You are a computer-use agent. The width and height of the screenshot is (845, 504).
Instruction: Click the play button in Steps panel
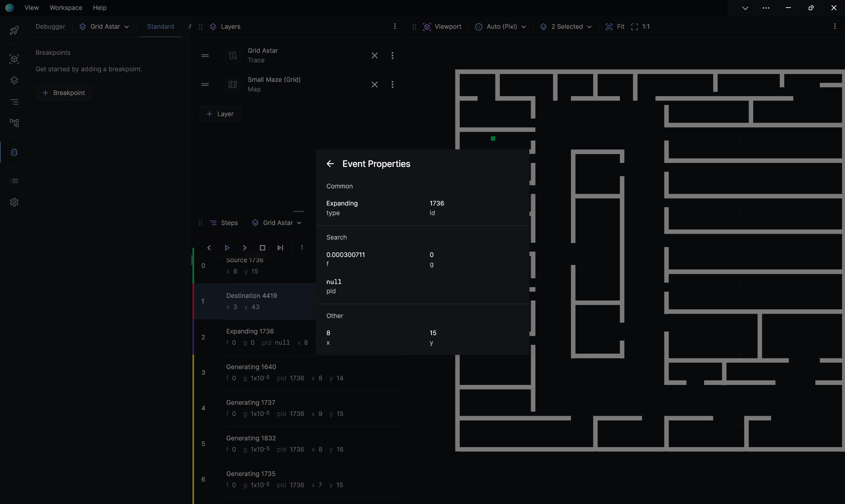coord(227,247)
